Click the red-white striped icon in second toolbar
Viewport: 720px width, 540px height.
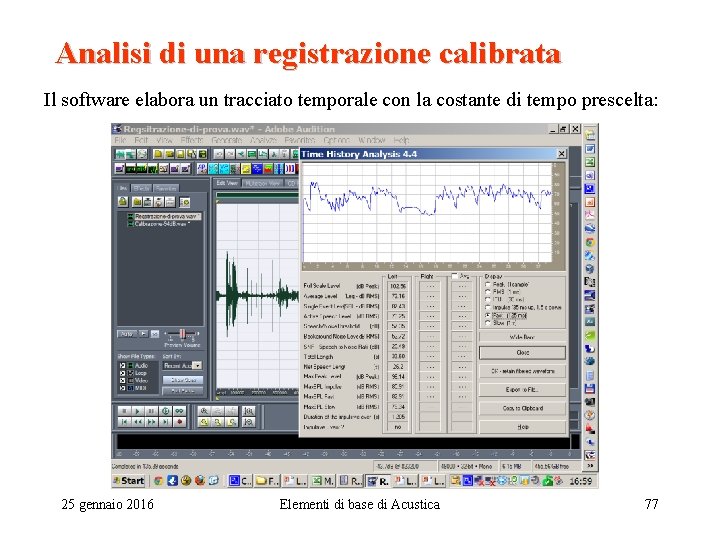pos(290,169)
